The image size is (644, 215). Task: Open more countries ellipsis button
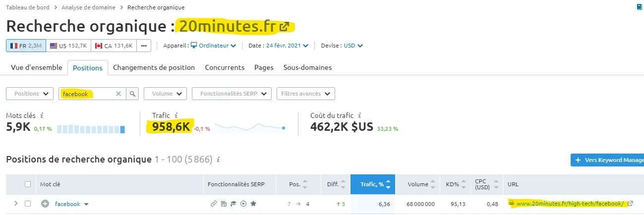144,46
